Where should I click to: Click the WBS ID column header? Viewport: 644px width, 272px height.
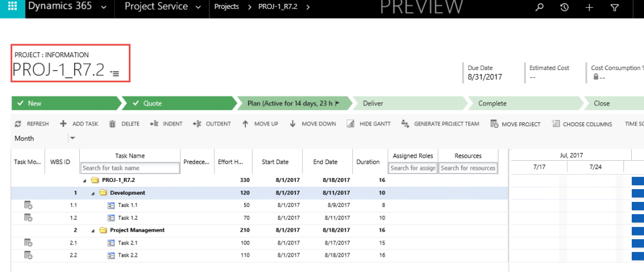60,161
